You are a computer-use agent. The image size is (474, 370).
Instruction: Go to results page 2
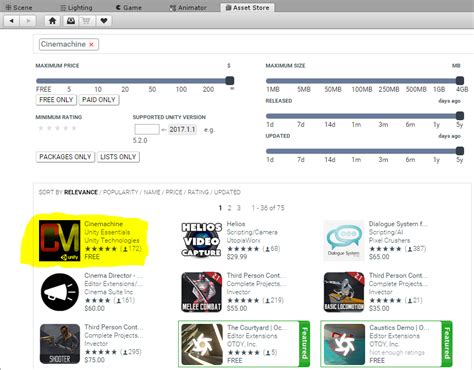pos(229,208)
